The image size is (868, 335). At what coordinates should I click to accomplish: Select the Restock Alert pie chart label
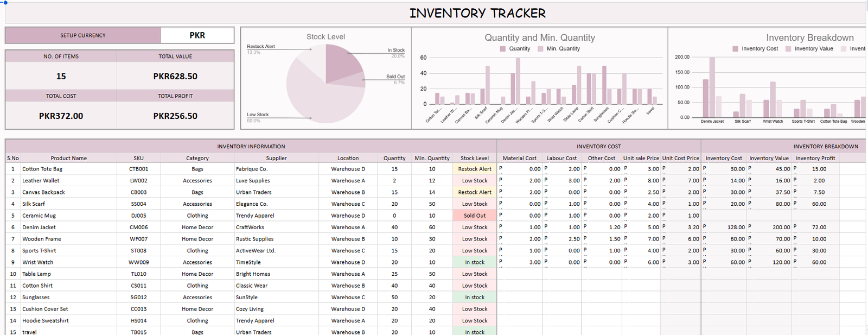pyautogui.click(x=261, y=46)
